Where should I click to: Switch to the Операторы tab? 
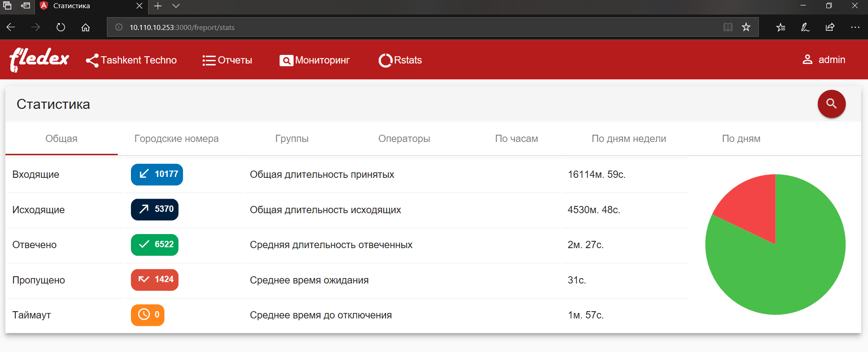404,139
